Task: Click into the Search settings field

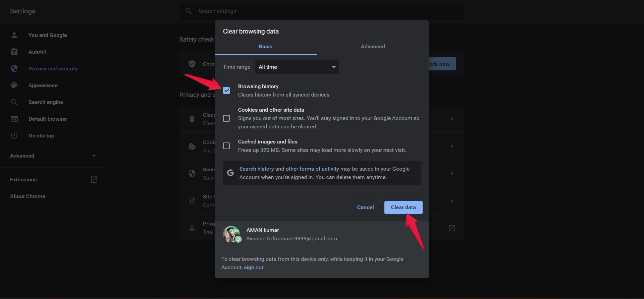Action: (x=322, y=11)
